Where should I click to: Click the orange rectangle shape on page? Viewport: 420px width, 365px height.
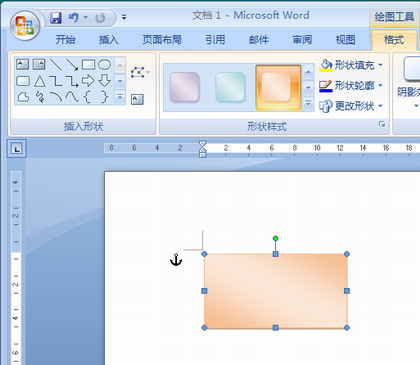tap(276, 291)
